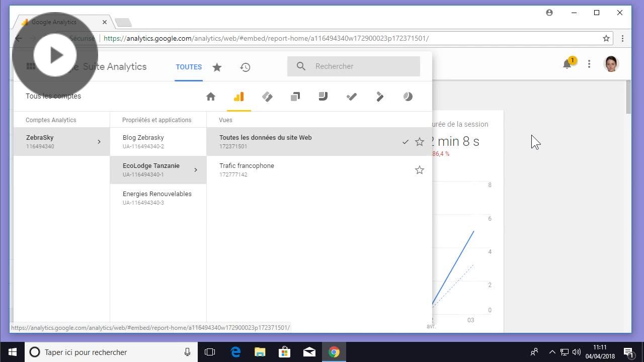This screenshot has height=362, width=644.
Task: Expand the EcoLodge Tanzanie property chevron
Action: pos(196,170)
